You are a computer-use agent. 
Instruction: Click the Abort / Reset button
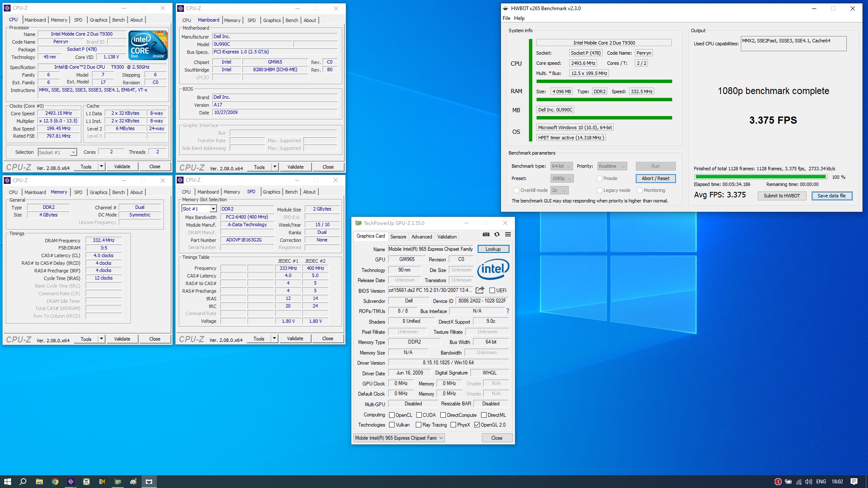tap(655, 178)
